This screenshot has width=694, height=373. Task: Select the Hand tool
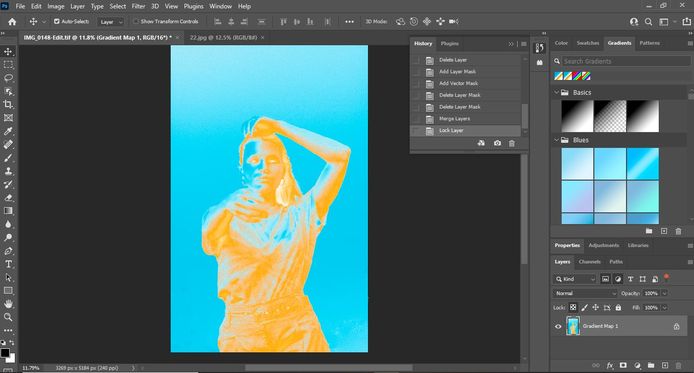pos(8,304)
